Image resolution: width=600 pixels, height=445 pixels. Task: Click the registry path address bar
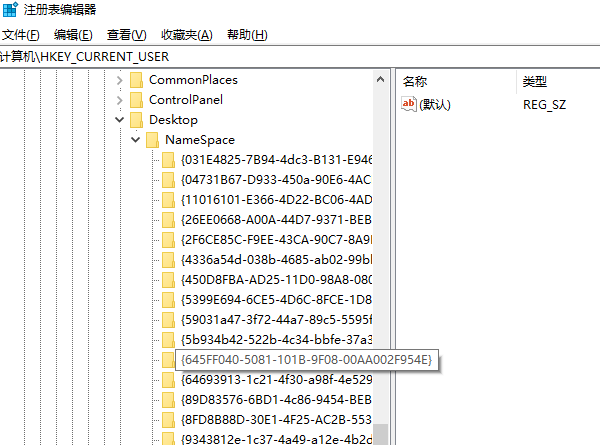coord(300,57)
